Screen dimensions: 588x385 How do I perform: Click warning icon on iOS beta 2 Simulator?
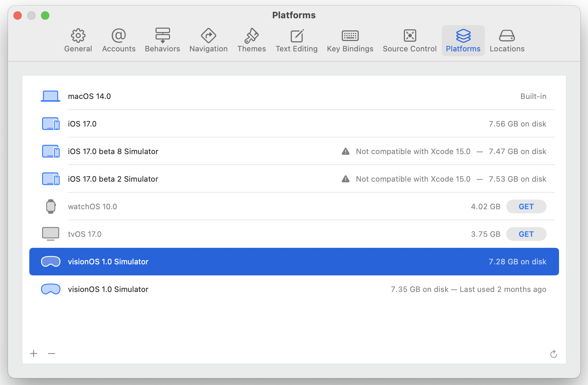tap(346, 179)
